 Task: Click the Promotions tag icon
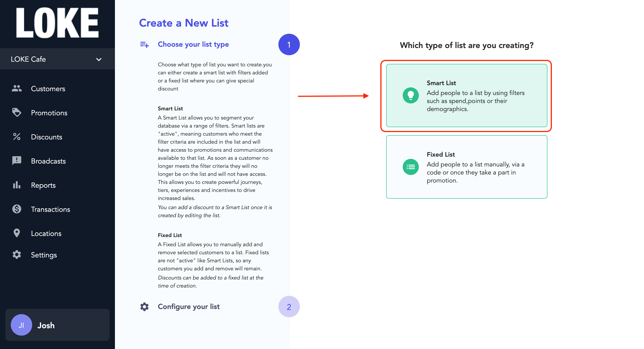coord(17,113)
